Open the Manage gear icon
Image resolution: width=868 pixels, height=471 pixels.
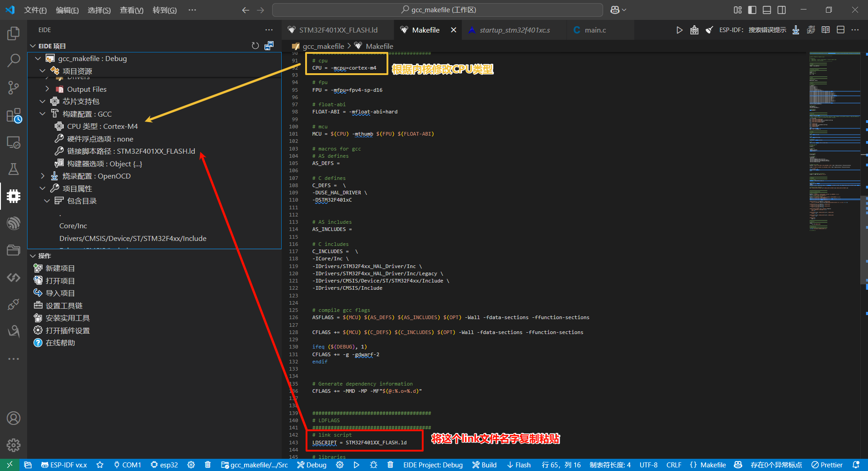[14, 445]
